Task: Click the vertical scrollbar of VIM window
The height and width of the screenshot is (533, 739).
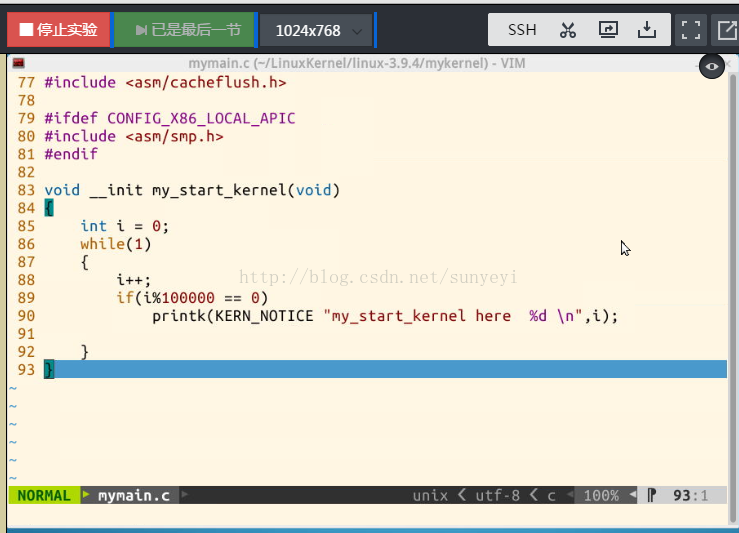Action: tap(732, 297)
